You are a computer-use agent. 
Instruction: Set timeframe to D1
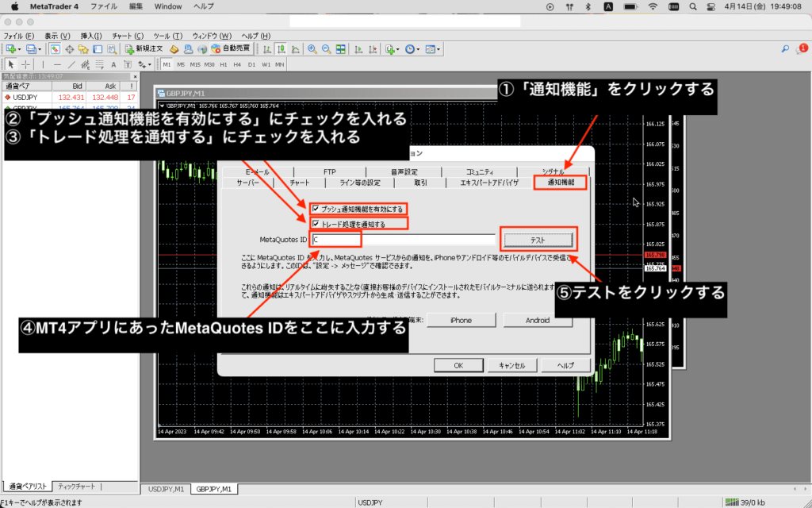pos(251,65)
